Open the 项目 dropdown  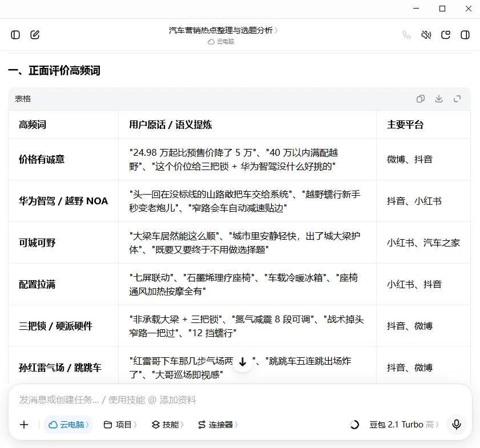[120, 425]
